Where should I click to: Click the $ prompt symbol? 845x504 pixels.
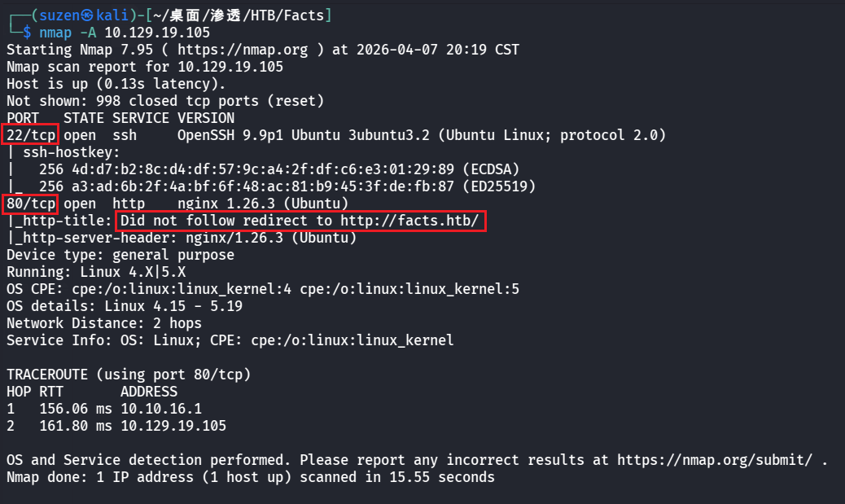tap(27, 33)
